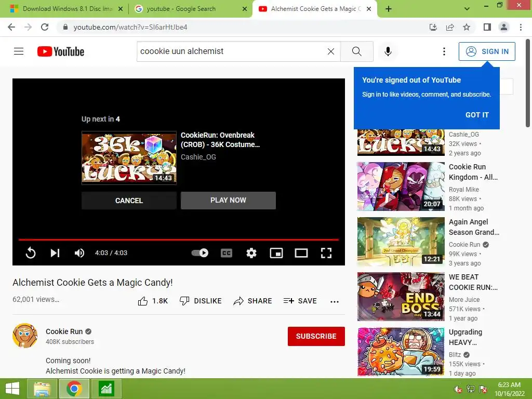Skip to next video
This screenshot has width=532, height=399.
(x=55, y=253)
